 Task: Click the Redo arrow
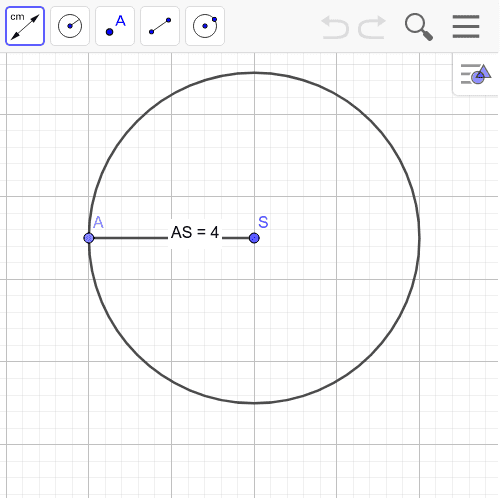(x=372, y=27)
